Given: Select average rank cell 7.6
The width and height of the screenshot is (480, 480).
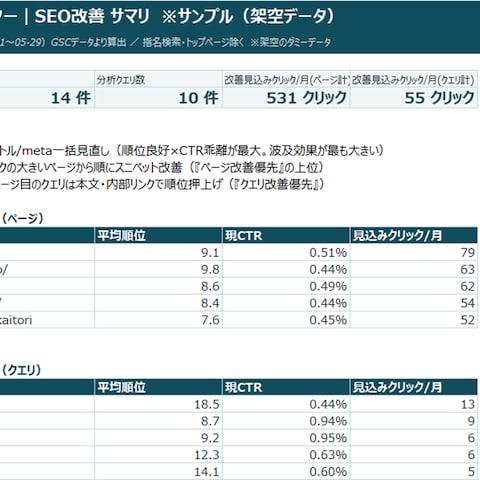Looking at the screenshot, I should [x=158, y=320].
